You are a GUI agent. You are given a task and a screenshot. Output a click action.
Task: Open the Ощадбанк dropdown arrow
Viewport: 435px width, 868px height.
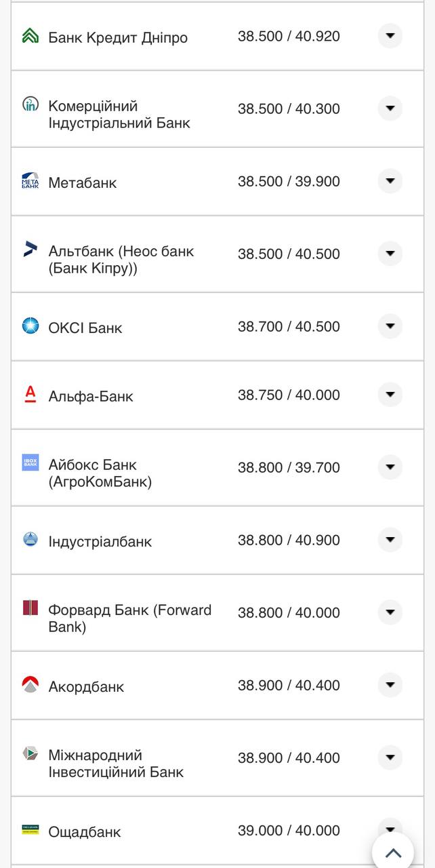click(390, 827)
